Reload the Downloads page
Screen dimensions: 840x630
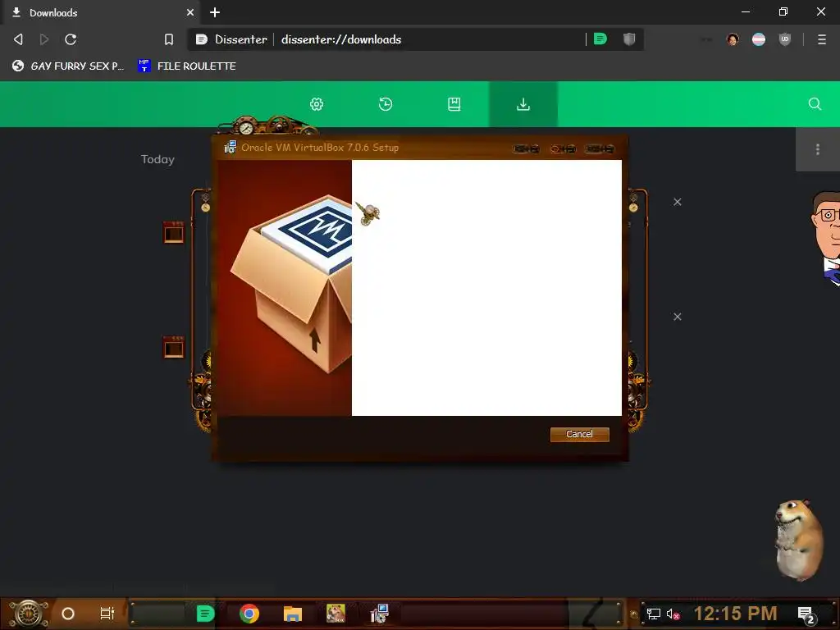[71, 39]
